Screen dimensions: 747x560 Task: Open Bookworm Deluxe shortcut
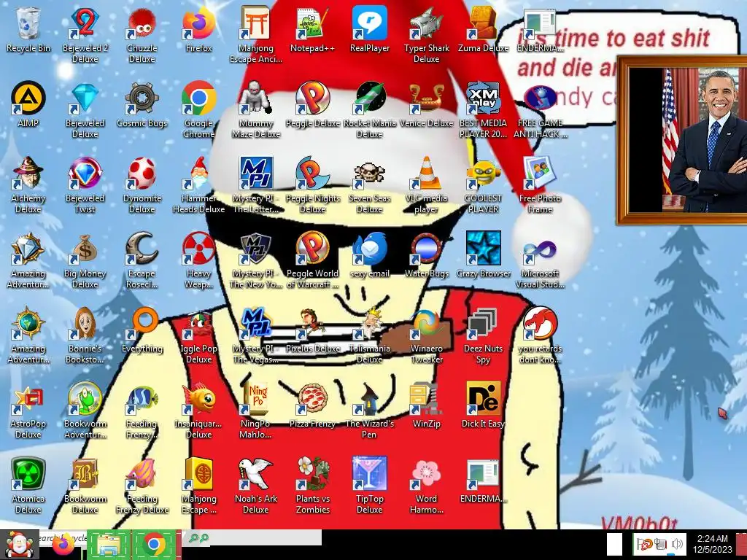coord(85,486)
